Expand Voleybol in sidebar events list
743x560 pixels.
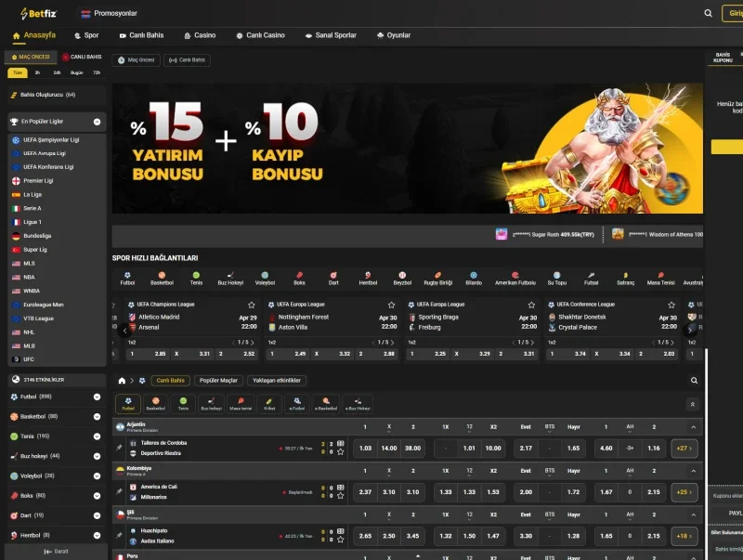click(97, 476)
